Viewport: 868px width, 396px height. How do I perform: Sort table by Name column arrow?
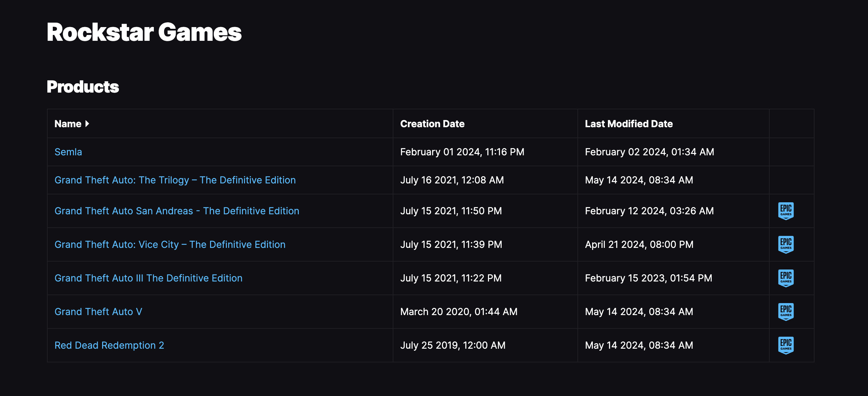pyautogui.click(x=87, y=124)
